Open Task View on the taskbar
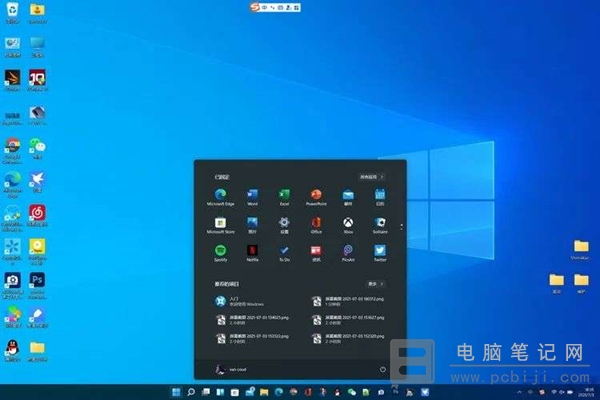600x400 pixels. pyautogui.click(x=206, y=392)
